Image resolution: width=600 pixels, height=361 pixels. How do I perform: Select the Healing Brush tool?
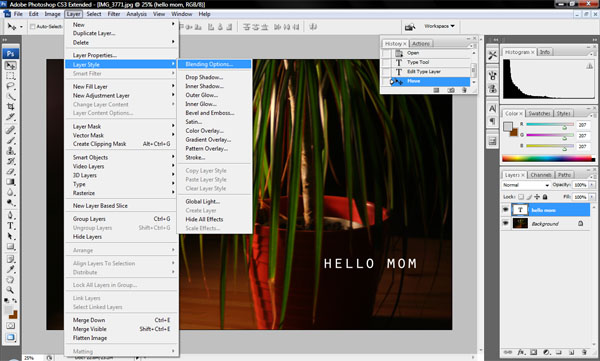pyautogui.click(x=10, y=130)
